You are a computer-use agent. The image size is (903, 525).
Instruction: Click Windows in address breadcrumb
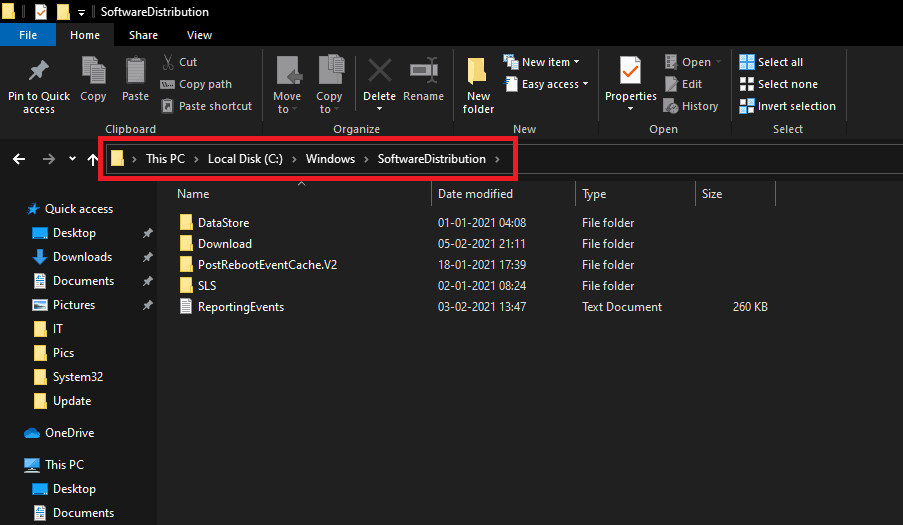[x=330, y=159]
